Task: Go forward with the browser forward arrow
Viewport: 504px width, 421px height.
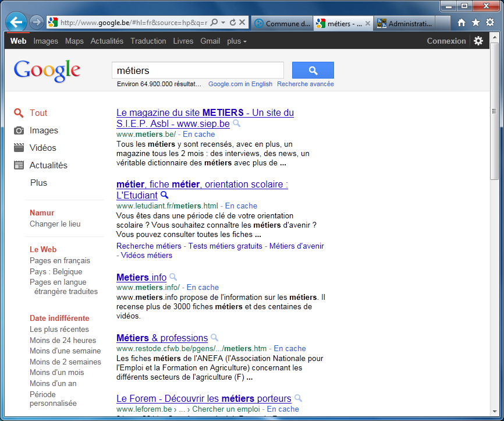Action: [36, 22]
